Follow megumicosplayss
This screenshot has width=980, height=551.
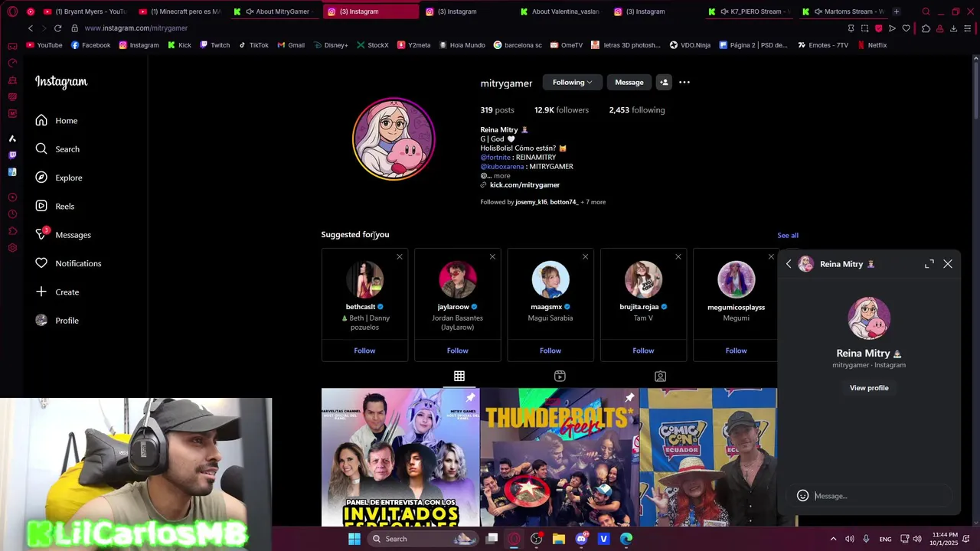point(736,350)
